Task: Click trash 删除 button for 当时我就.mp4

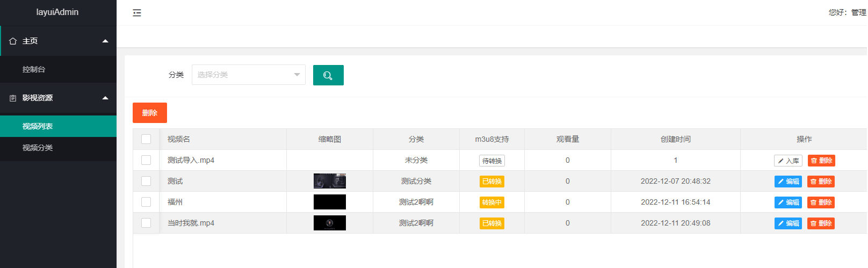Action: pos(821,223)
